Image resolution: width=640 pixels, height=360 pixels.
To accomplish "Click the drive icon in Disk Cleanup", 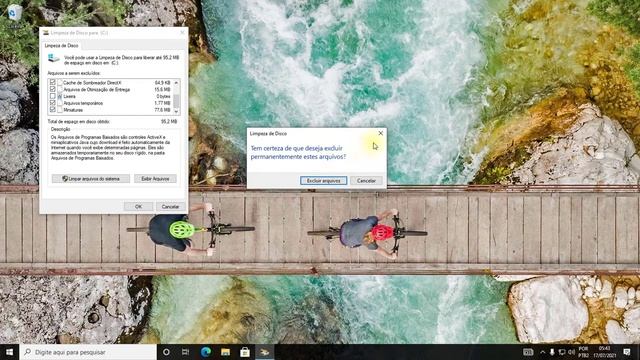I will 54,59.
